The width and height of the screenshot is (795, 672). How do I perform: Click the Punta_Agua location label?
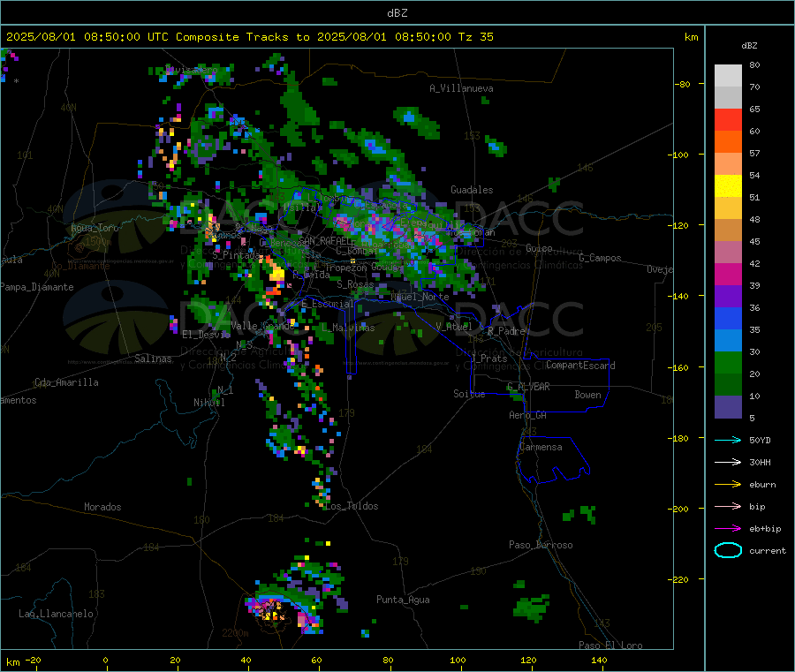403,600
